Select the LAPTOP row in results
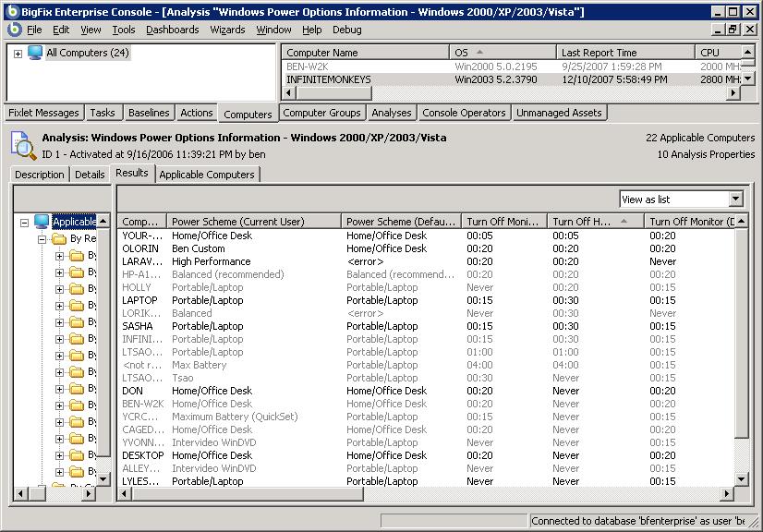The width and height of the screenshot is (763, 532). click(427, 300)
